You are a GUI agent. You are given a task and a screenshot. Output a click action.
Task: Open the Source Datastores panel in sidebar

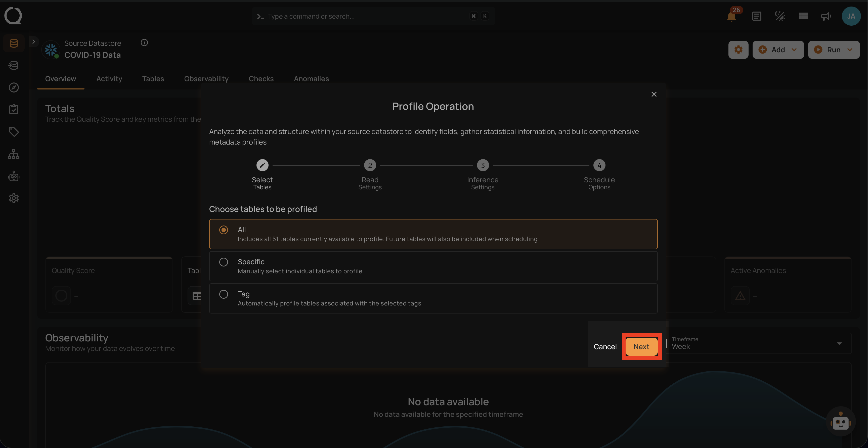(x=14, y=43)
